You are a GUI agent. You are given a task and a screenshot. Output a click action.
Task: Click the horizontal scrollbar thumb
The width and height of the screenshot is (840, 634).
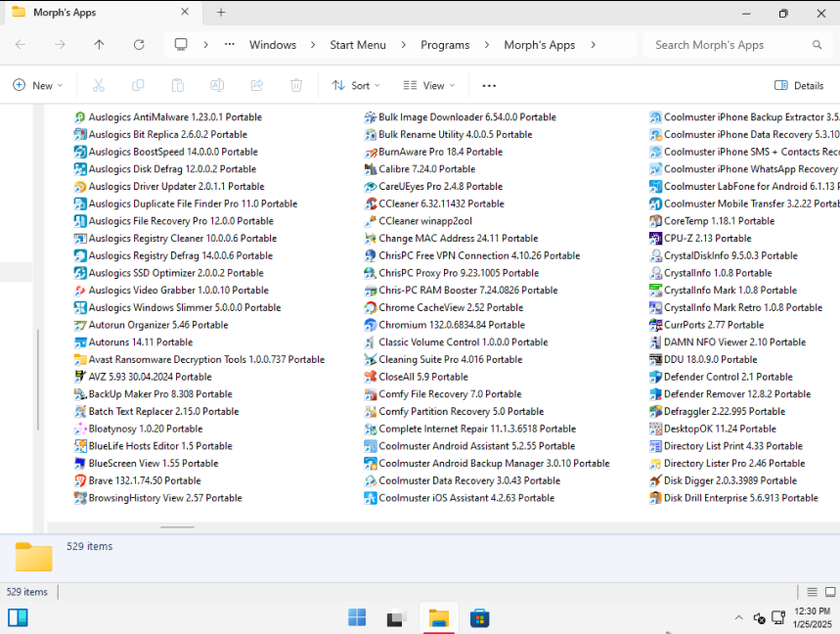coord(177,526)
